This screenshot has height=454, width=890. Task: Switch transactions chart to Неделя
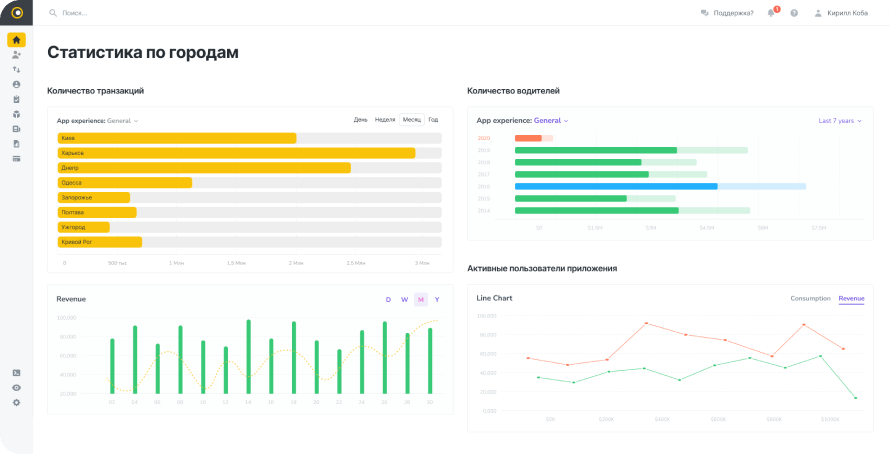click(385, 120)
